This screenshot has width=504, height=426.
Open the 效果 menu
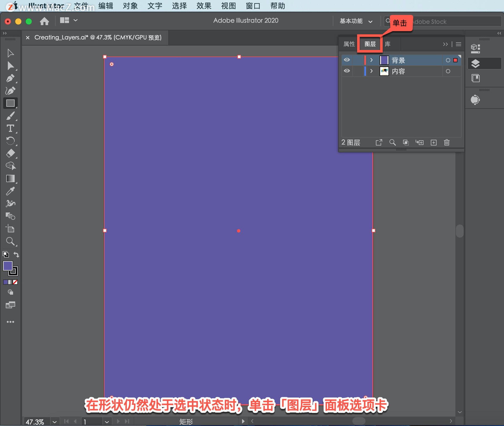[x=204, y=6]
